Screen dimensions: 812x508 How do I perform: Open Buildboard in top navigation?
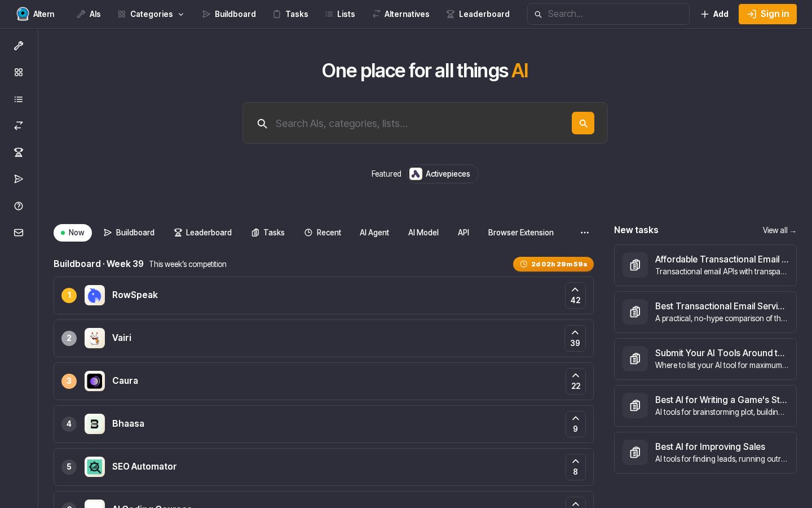[x=229, y=14]
